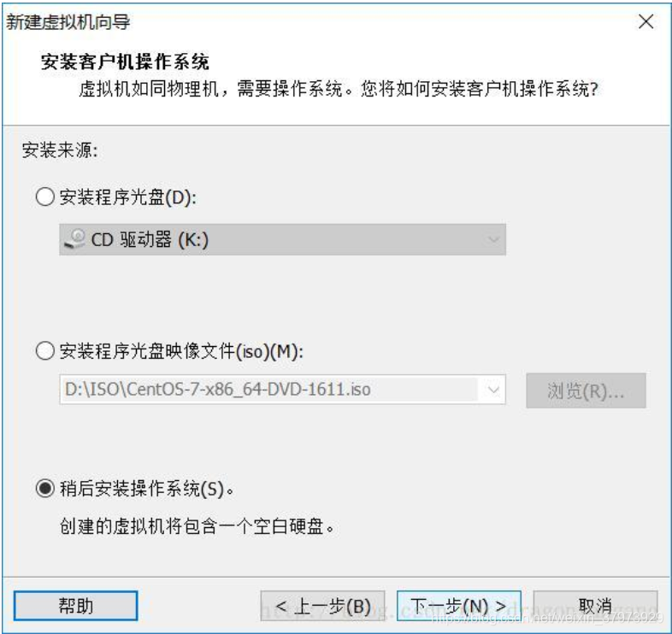Click the blog.csdn.net watermark URL
The height and width of the screenshot is (634, 672).
point(547,617)
